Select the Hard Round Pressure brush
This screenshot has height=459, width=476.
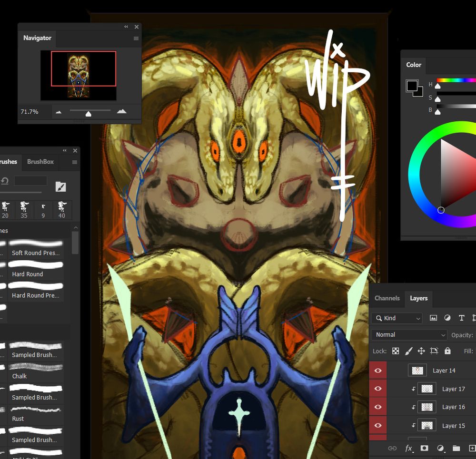click(36, 291)
